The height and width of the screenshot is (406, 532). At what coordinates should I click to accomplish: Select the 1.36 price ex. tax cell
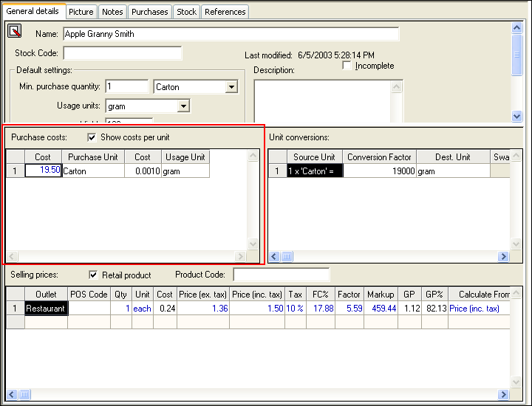203,309
